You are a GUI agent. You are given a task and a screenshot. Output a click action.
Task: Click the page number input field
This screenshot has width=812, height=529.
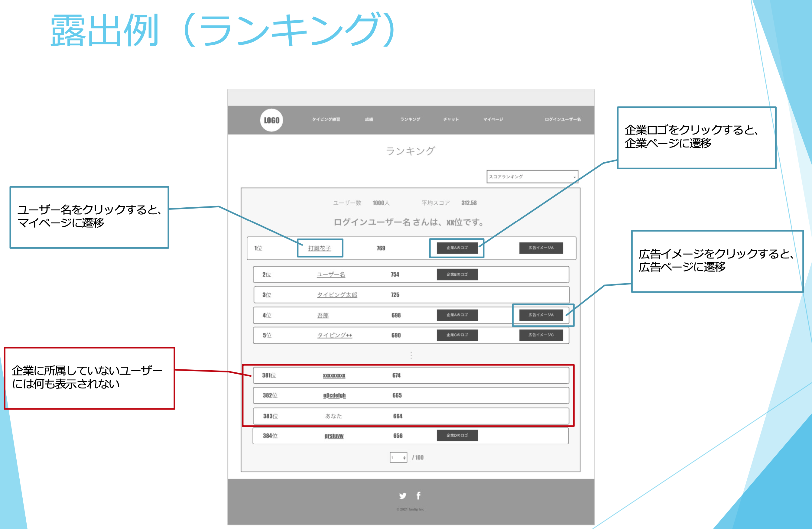(396, 458)
